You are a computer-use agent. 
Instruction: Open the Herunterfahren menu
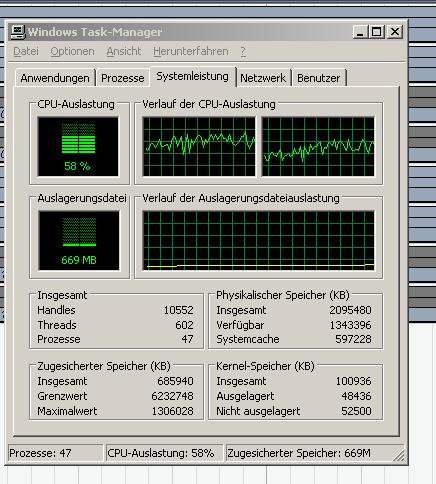tap(191, 51)
